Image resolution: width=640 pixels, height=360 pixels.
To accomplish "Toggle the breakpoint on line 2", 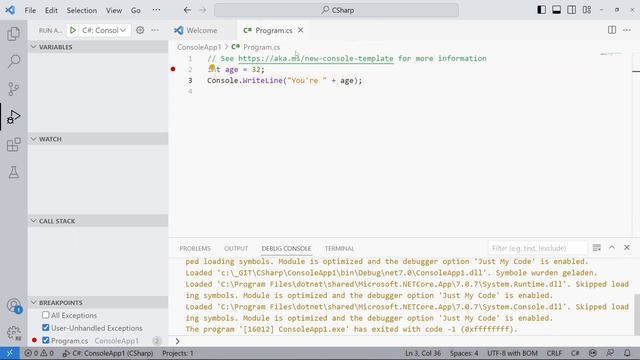I will 173,69.
